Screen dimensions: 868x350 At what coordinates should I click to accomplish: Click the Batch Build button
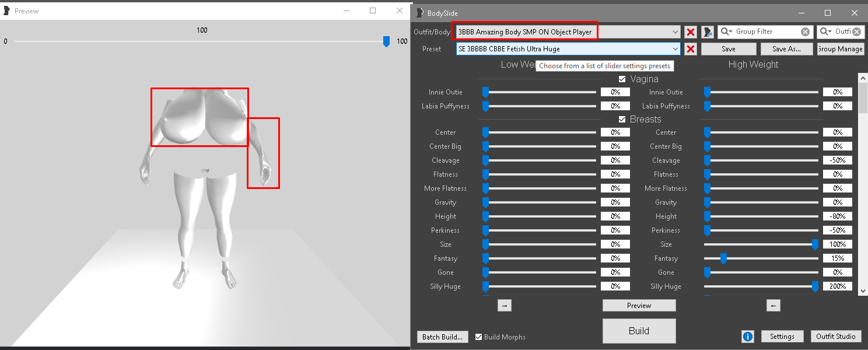443,337
